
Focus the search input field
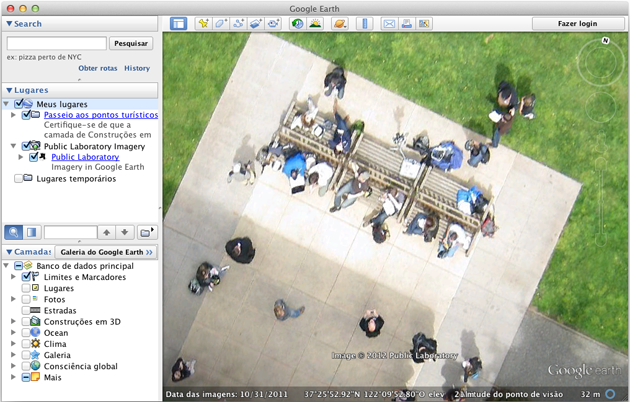click(x=57, y=43)
